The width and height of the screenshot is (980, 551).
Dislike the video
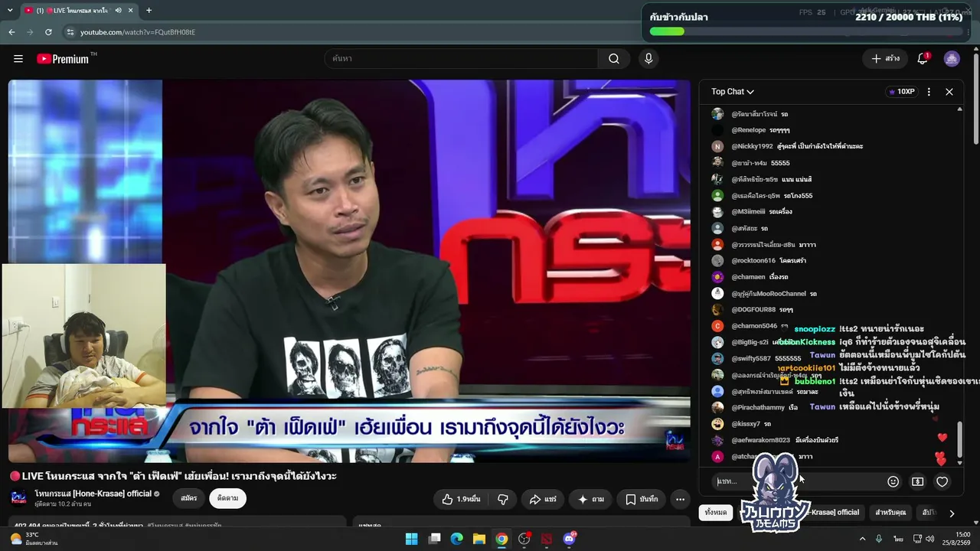pos(503,499)
